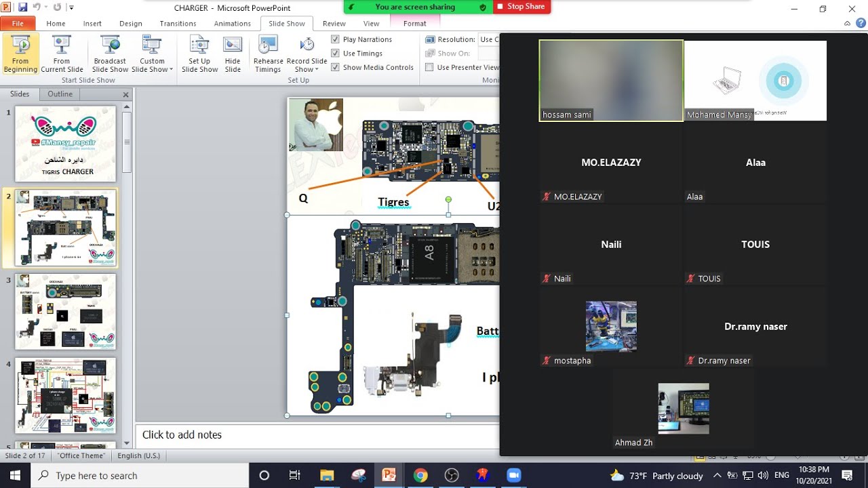
Task: Open Zoom from the taskbar
Action: [513, 475]
